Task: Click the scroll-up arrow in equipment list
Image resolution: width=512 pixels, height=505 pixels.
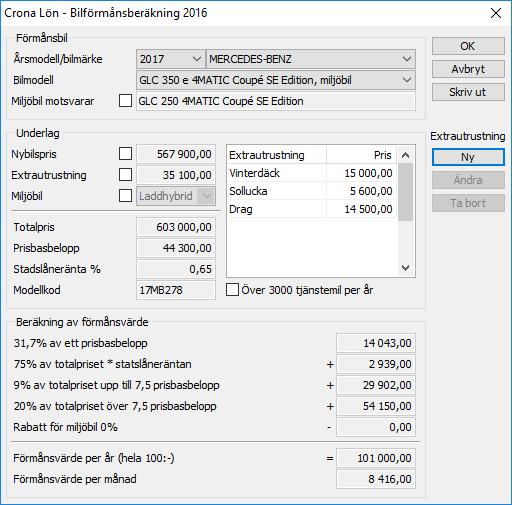Action: [x=405, y=155]
